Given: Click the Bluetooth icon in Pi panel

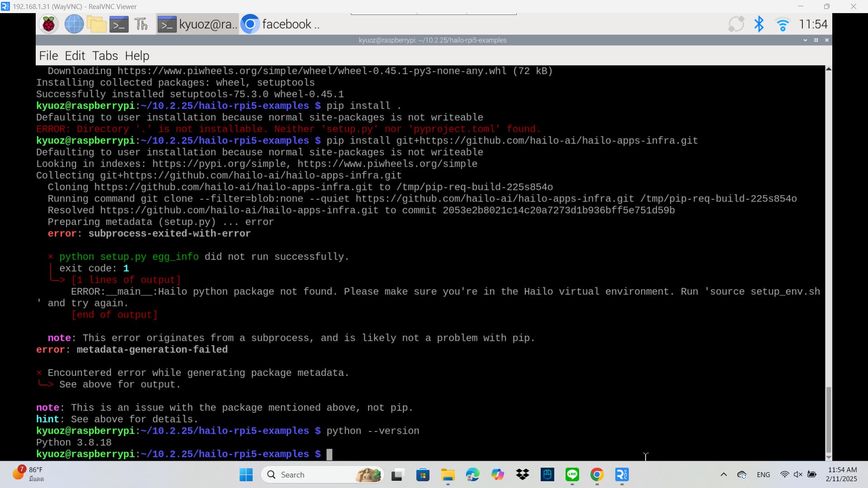Looking at the screenshot, I should point(759,24).
